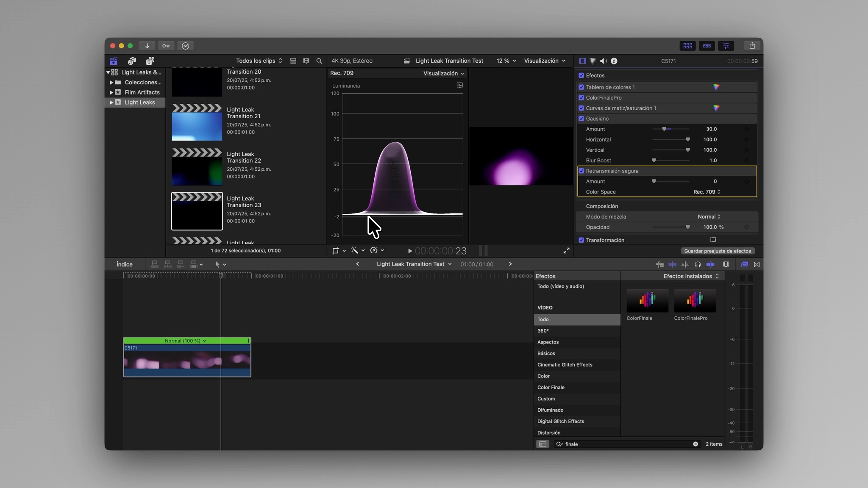Uncheck the ColorFinalePro effect
This screenshot has height=488, width=868.
click(x=581, y=98)
